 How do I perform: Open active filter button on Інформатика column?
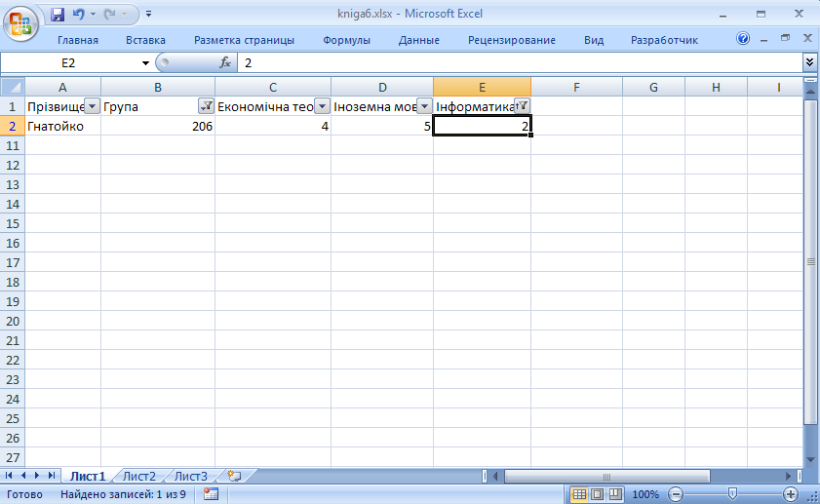point(522,105)
